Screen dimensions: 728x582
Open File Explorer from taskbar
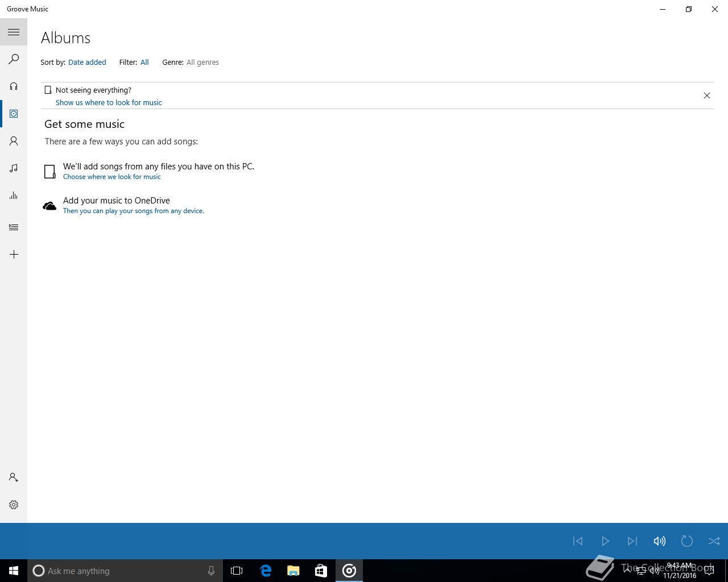tap(293, 571)
